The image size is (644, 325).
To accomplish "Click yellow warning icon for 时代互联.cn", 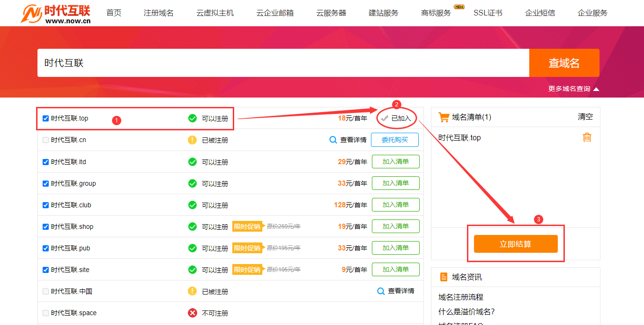I will pyautogui.click(x=192, y=140).
